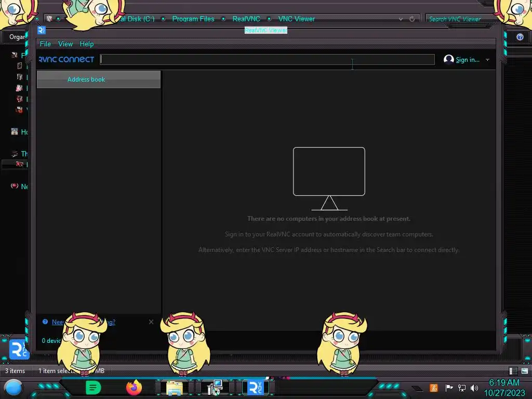The image size is (532, 399).
Task: Show hidden tray icons
Action: point(417,388)
